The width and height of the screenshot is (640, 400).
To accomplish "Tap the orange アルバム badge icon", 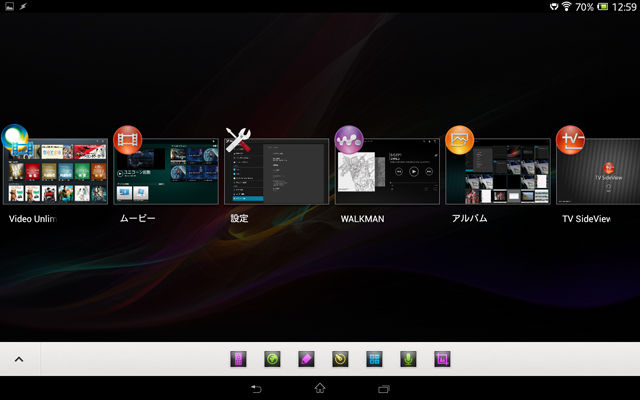I will [x=460, y=140].
